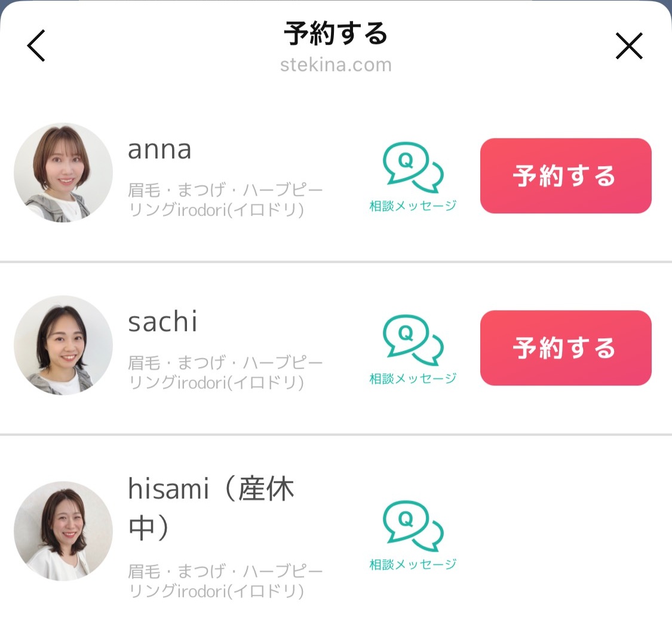The width and height of the screenshot is (672, 633).
Task: View anna's profile photo
Action: (63, 173)
